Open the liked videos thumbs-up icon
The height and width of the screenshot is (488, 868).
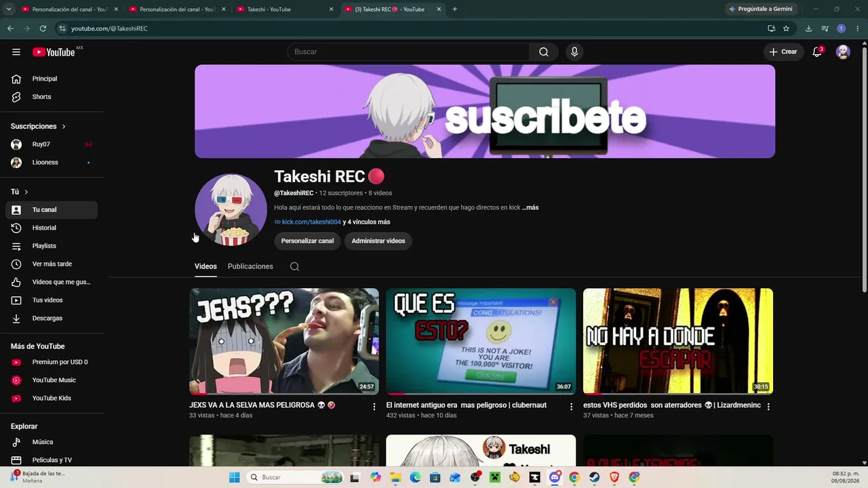click(x=16, y=282)
